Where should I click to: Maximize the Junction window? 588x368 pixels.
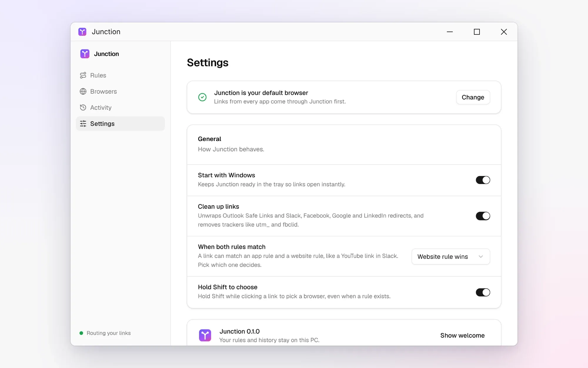[477, 32]
